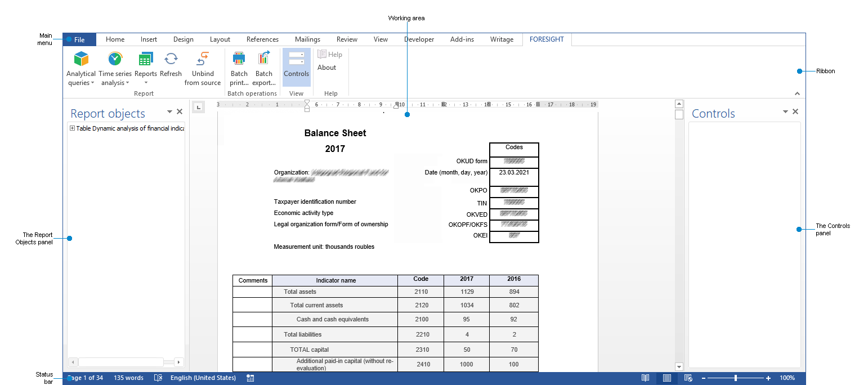Collapse the ribbon with the chevron

pyautogui.click(x=797, y=93)
